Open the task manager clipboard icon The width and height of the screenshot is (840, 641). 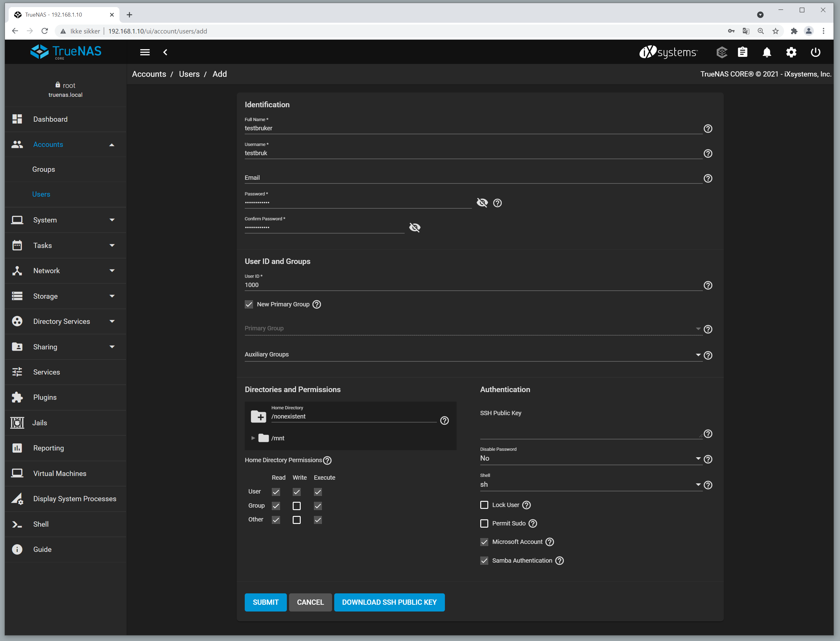742,52
